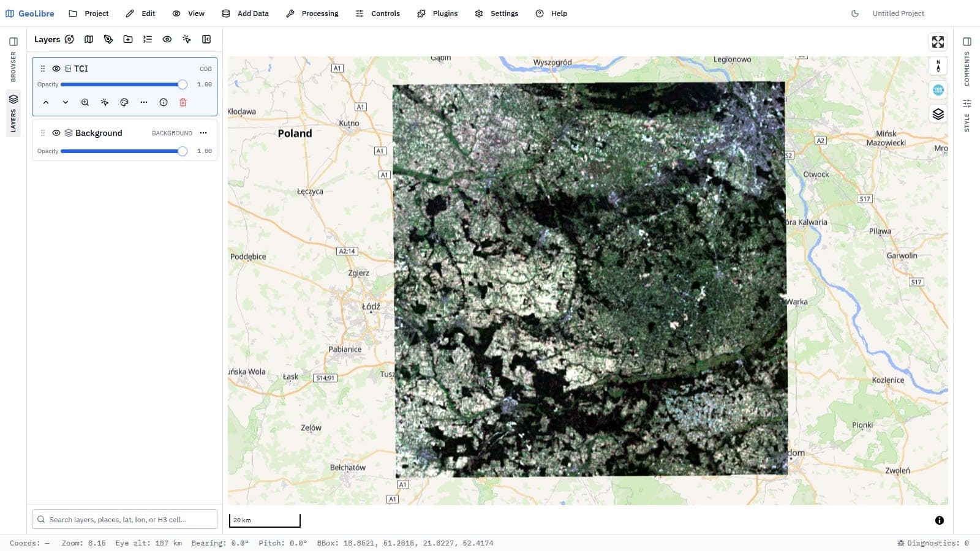Add a new layer group folder
980x551 pixels.
128,39
